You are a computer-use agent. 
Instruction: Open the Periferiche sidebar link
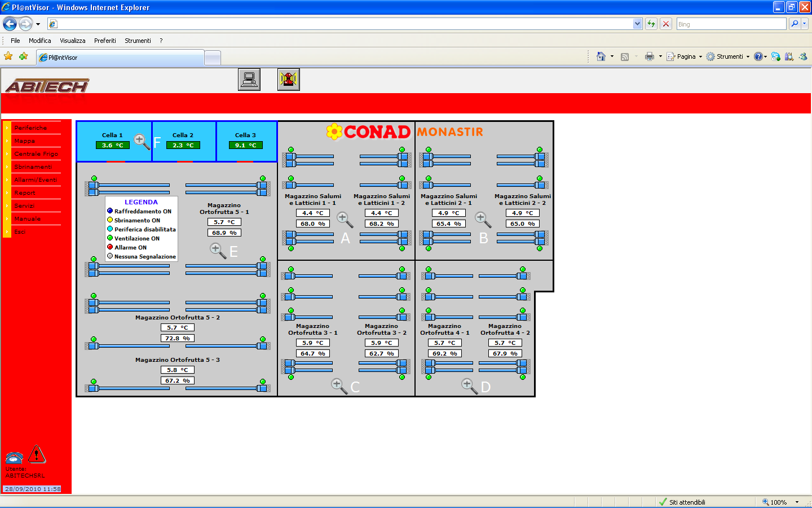(x=30, y=128)
